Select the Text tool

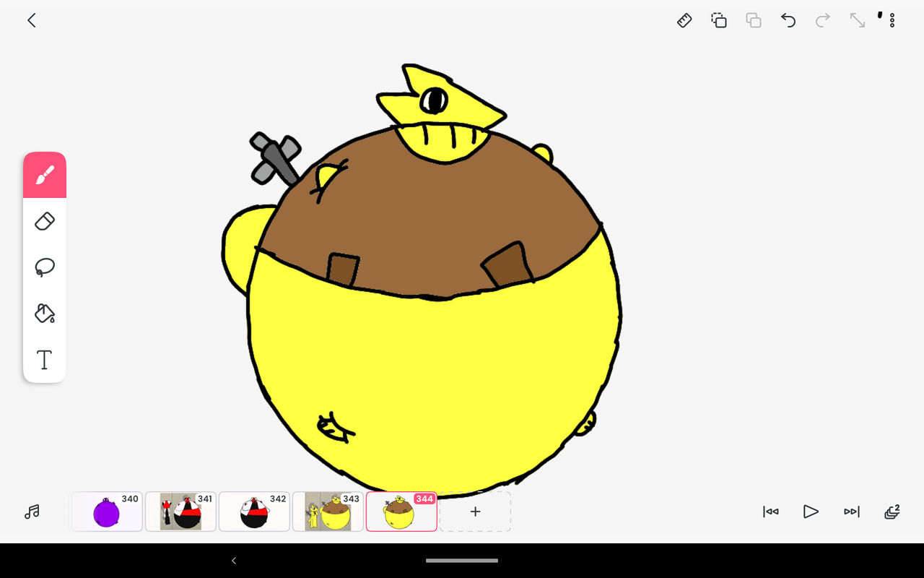[x=45, y=359]
